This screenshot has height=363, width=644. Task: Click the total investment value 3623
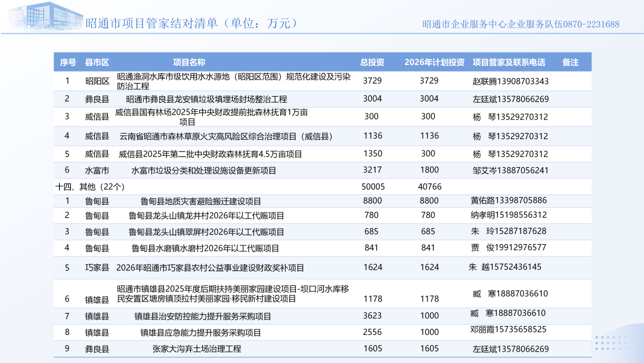pos(373,316)
